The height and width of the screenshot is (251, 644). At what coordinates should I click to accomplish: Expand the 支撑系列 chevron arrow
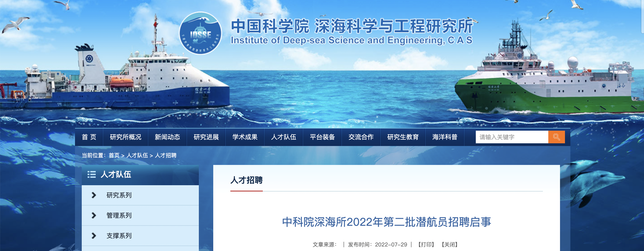pos(94,236)
